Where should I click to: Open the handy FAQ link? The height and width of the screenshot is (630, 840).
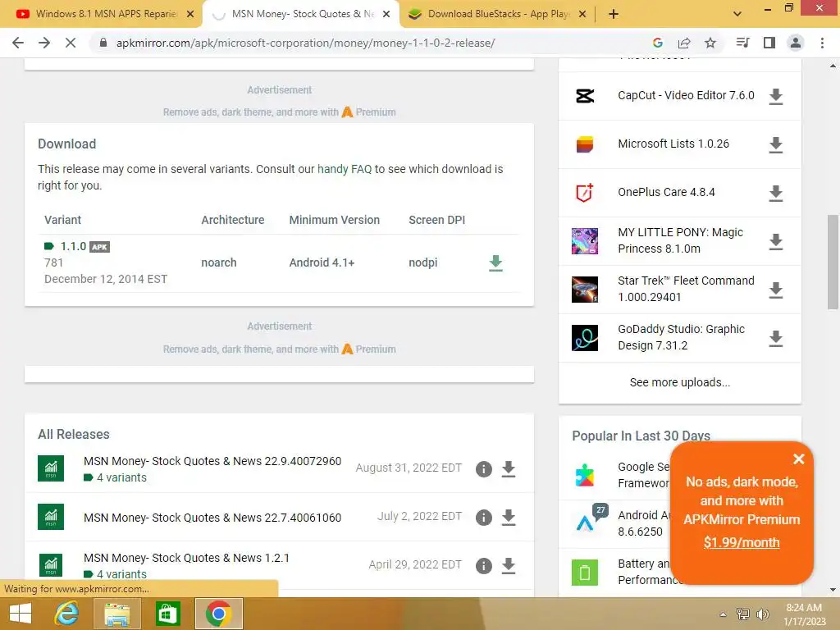click(x=344, y=169)
